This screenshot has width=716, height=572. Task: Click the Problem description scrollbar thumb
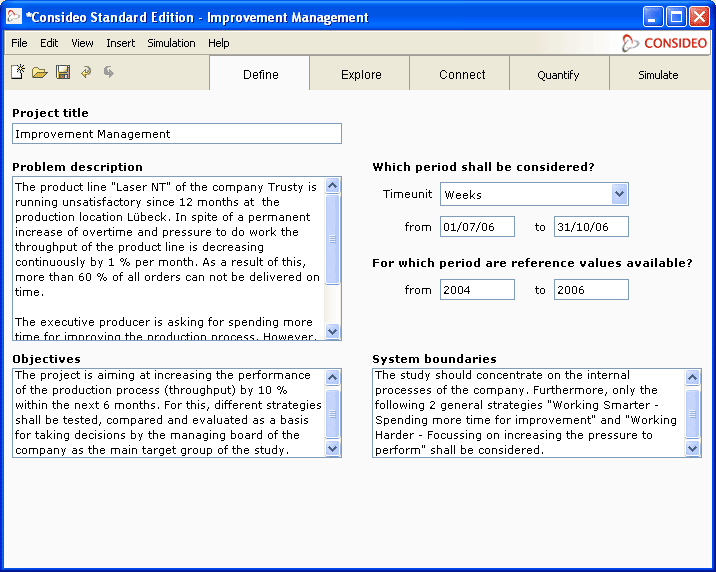coord(332,239)
